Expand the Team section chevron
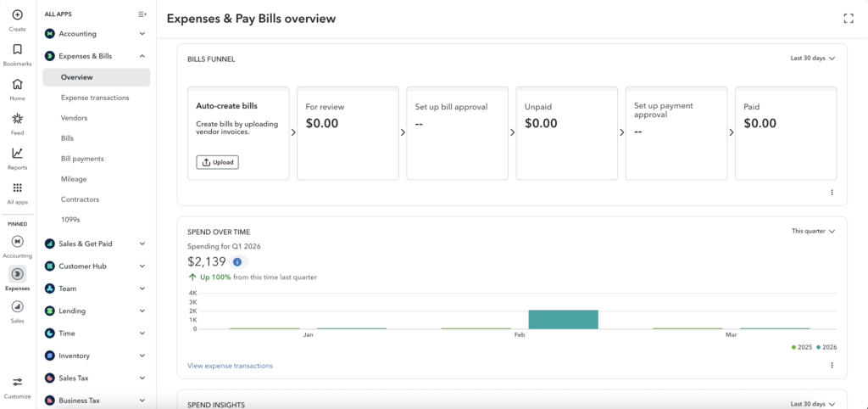Viewport: 868px width, 409px height. tap(142, 289)
